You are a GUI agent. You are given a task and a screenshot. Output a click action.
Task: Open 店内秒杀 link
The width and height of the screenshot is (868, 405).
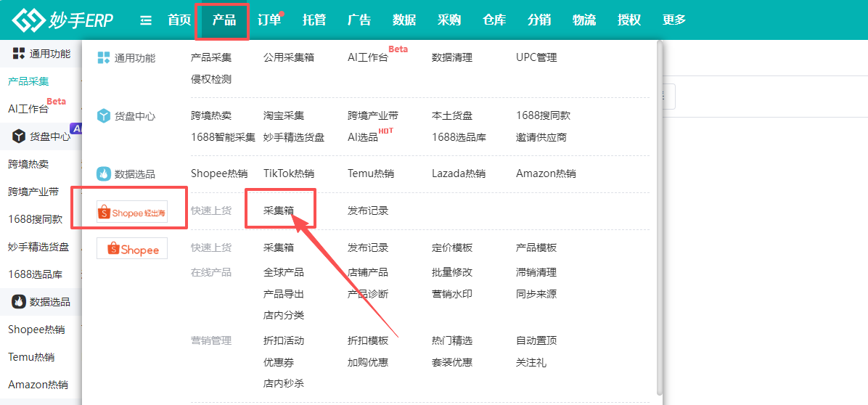pyautogui.click(x=284, y=383)
